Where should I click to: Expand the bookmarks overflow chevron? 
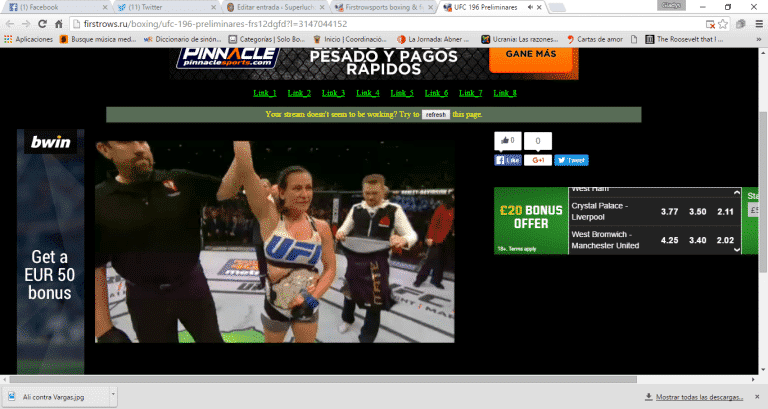point(759,39)
